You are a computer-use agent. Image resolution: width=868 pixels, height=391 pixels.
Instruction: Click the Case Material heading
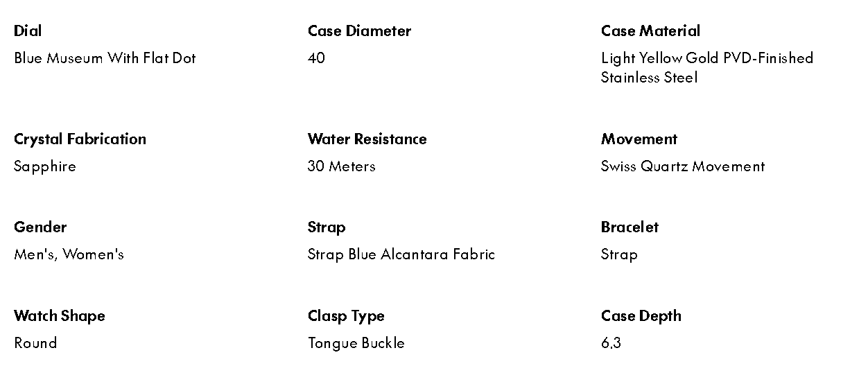coord(650,31)
